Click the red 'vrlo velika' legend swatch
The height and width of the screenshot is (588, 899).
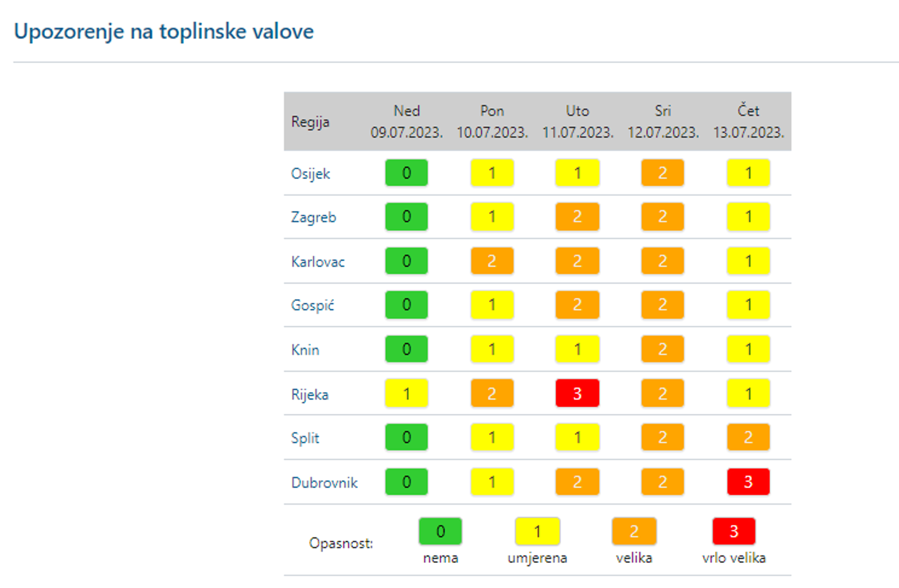(x=733, y=531)
